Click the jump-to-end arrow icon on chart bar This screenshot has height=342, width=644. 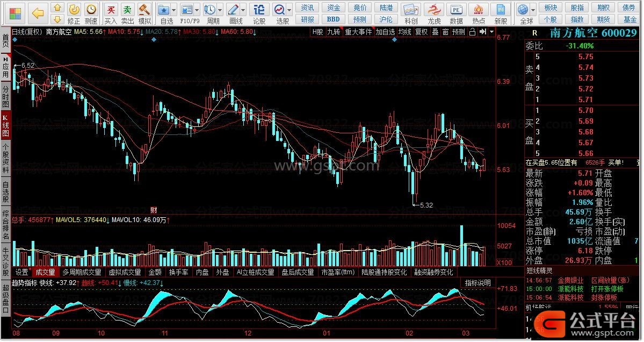click(482, 32)
